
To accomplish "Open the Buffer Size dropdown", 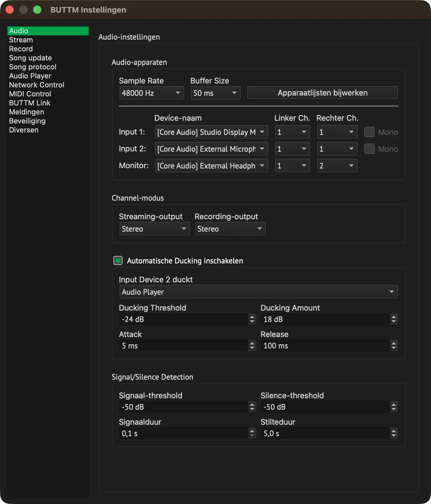I will coord(216,93).
